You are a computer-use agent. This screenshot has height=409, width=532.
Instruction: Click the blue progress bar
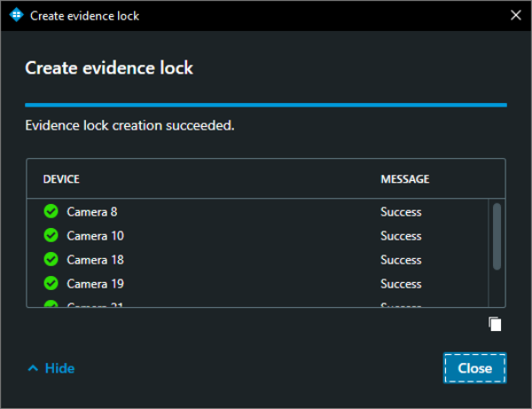(x=265, y=105)
